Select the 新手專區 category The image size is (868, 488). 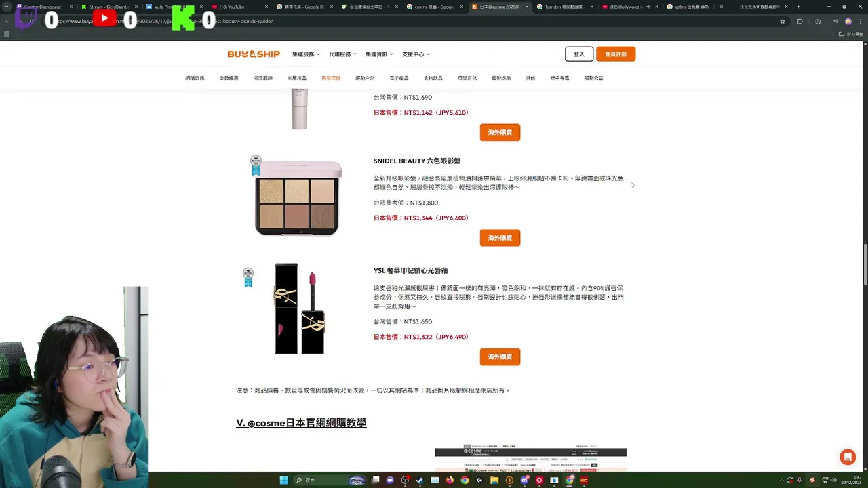click(559, 78)
